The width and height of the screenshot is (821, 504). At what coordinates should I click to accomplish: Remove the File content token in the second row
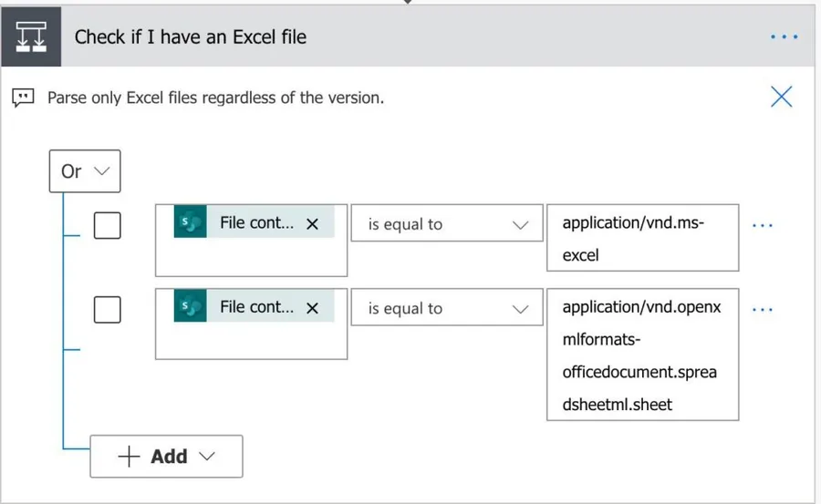click(x=312, y=309)
